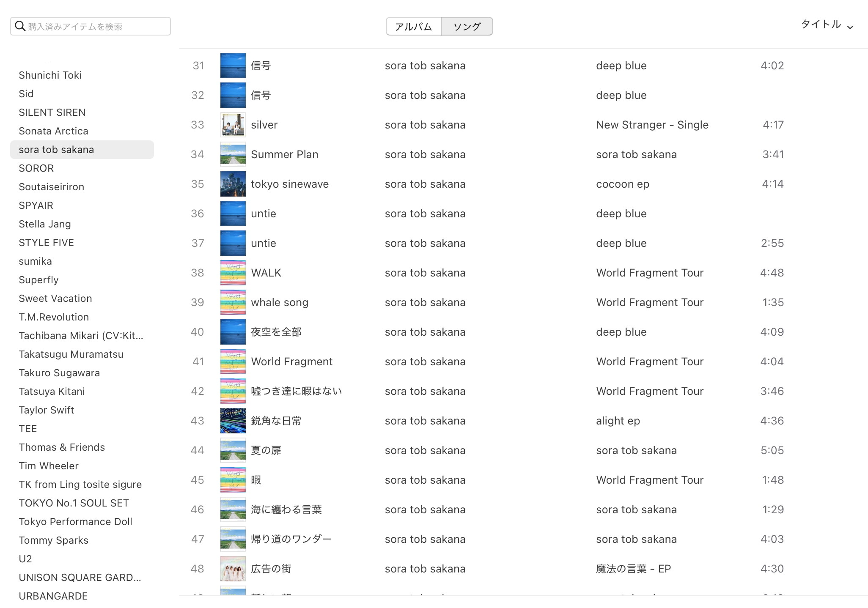This screenshot has width=868, height=608.
Task: Click tokyo sinewave cover art
Action: point(233,184)
